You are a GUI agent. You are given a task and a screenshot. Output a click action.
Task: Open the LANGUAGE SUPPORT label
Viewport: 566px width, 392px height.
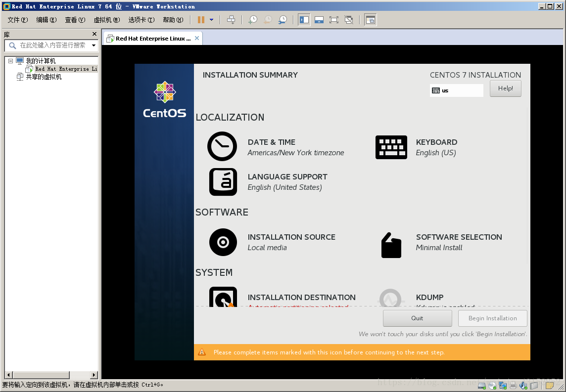point(287,176)
